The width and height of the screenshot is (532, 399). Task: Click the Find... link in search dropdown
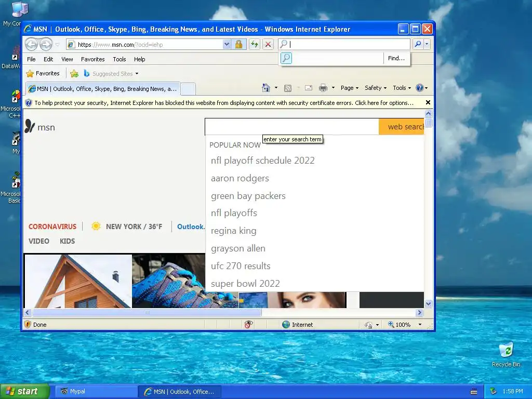point(396,58)
